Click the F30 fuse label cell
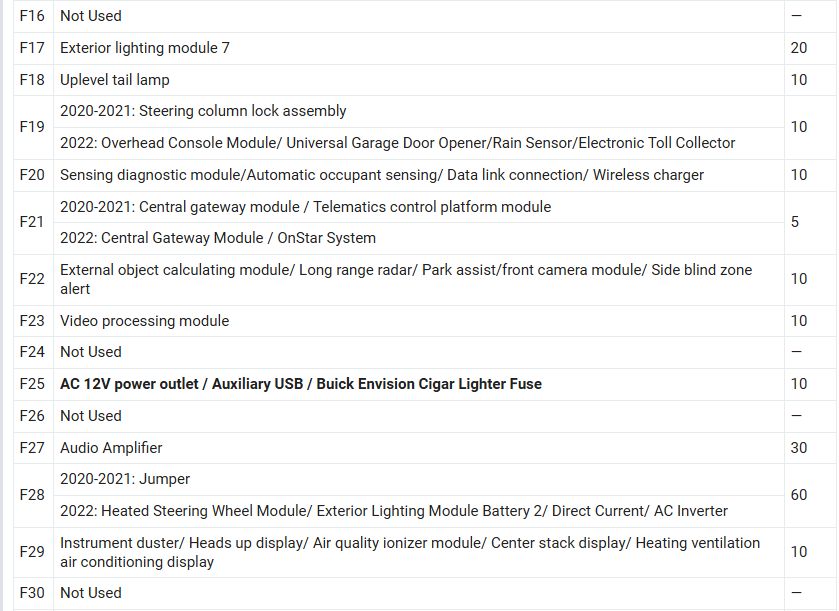Screen dimensions: 839x611 pos(32,593)
